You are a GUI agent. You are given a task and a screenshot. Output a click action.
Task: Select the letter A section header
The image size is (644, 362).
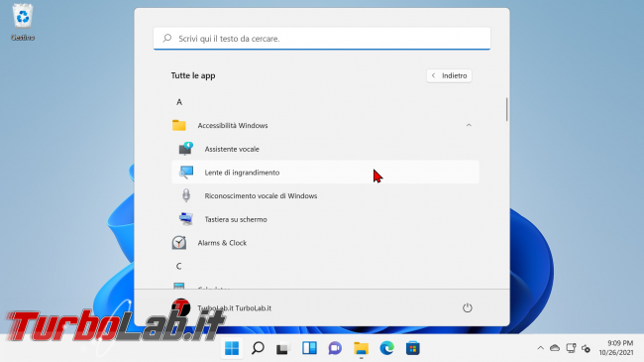(x=179, y=102)
